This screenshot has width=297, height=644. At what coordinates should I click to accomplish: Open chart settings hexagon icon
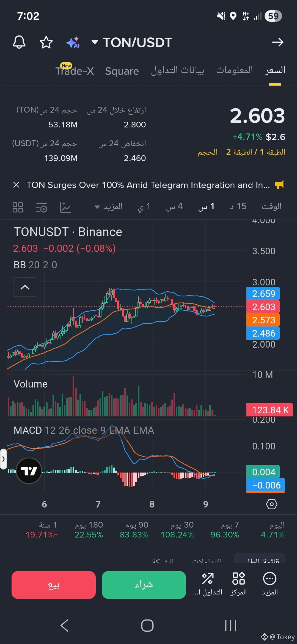[x=272, y=504]
